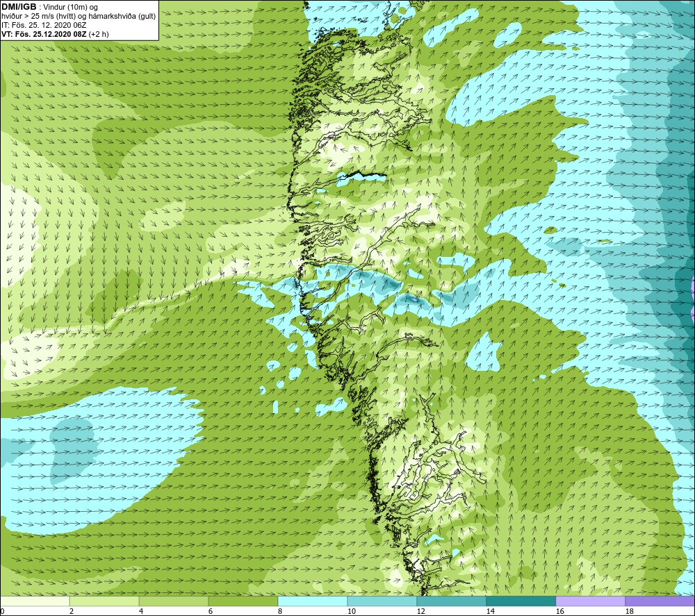Click the legend tick label 16
Screen dimensions: 695x616
pos(559,611)
